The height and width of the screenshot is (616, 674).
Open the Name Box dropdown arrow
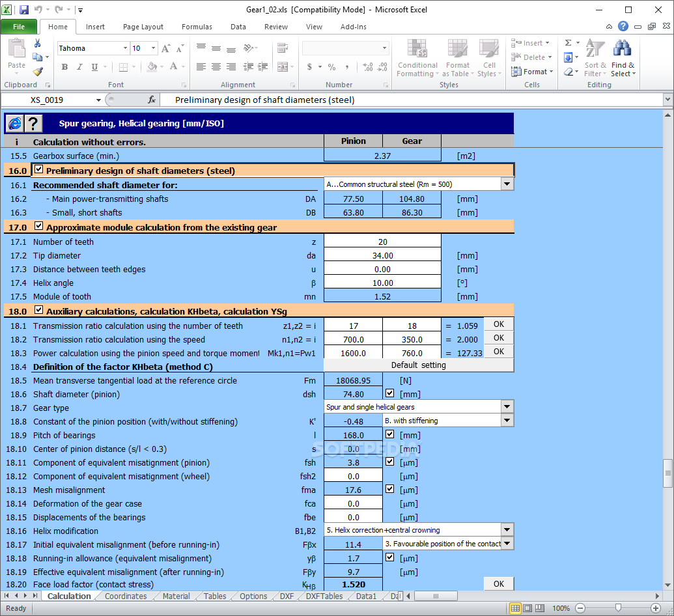pyautogui.click(x=98, y=100)
